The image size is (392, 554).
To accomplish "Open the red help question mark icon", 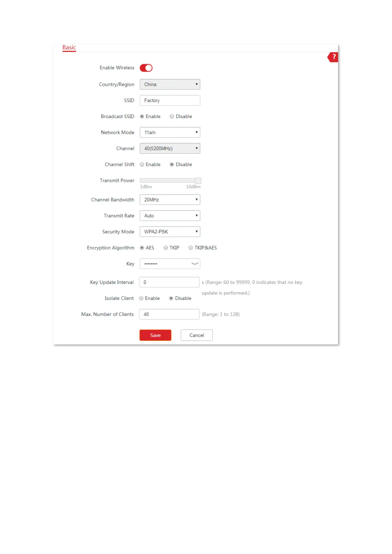I will tap(333, 57).
